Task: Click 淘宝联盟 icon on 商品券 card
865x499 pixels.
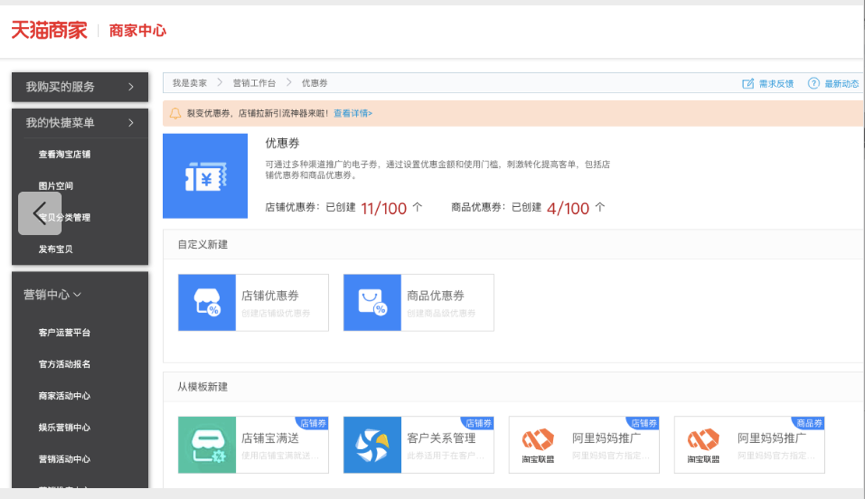Action: click(703, 446)
